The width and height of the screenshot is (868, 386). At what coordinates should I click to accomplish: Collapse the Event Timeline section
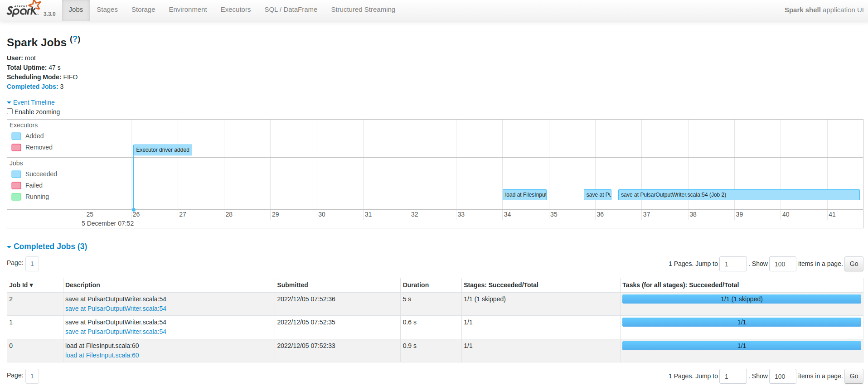31,102
